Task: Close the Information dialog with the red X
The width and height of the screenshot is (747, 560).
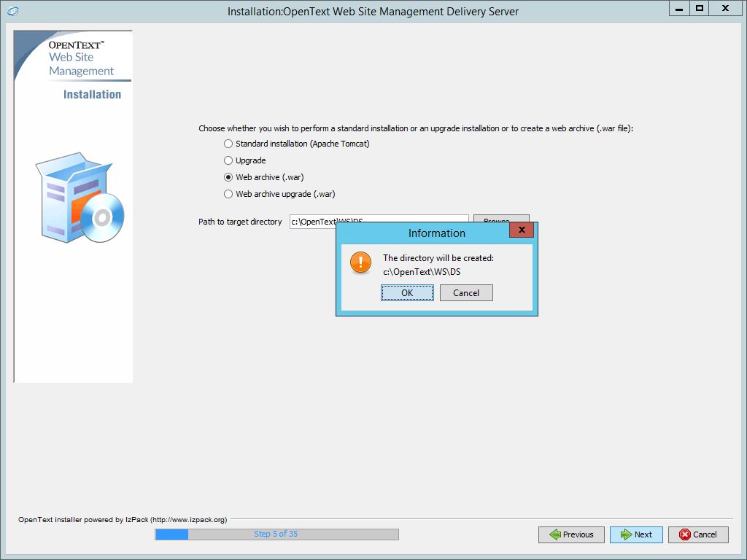Action: coord(522,230)
